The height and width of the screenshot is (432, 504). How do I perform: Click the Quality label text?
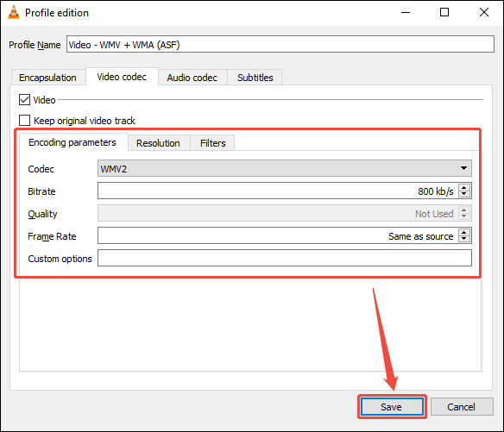coord(42,214)
